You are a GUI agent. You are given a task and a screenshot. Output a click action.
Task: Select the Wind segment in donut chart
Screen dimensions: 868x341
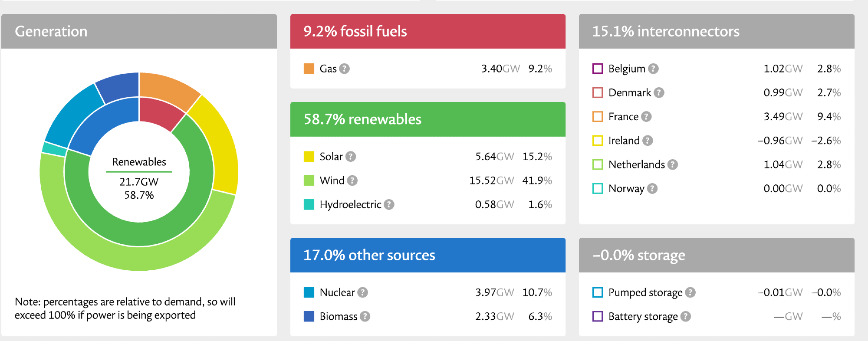[139, 258]
